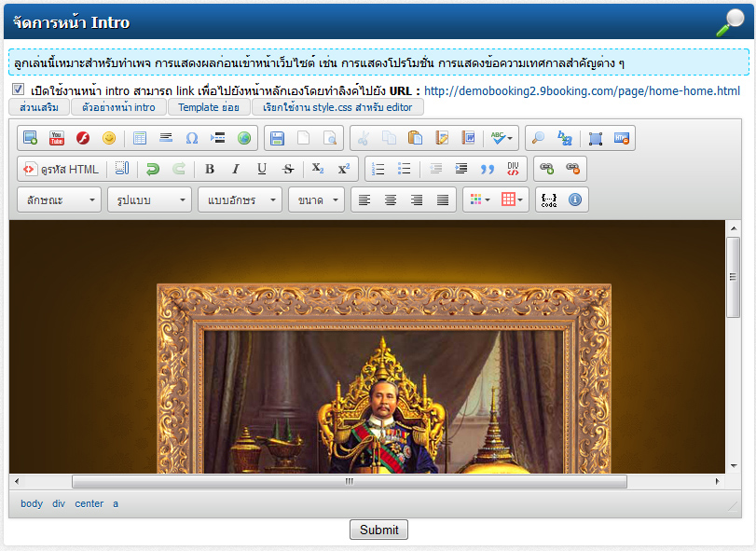Open the แบบอักษร font dropdown
This screenshot has width=756, height=551.
point(241,200)
